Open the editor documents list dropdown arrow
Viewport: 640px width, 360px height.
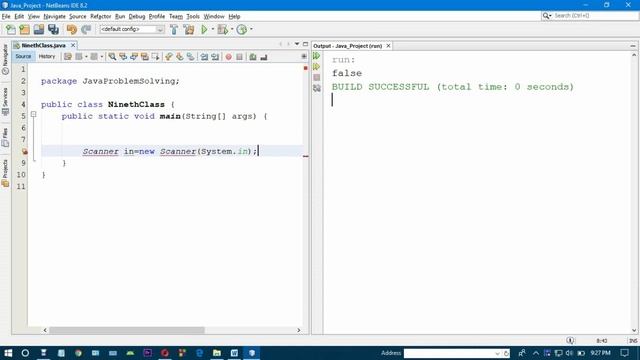pyautogui.click(x=297, y=44)
